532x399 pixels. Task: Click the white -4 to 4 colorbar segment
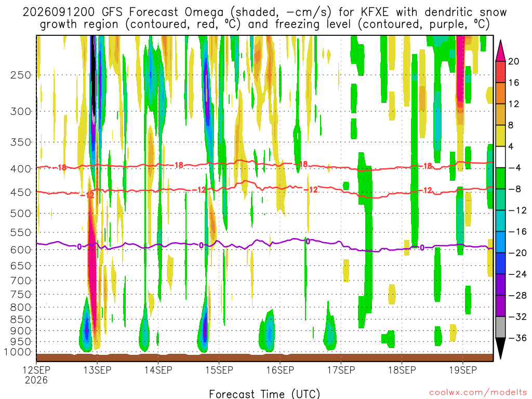[500, 157]
